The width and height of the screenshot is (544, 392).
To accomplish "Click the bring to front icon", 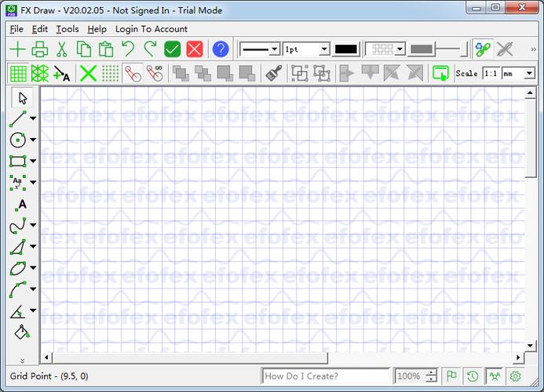I will point(181,74).
